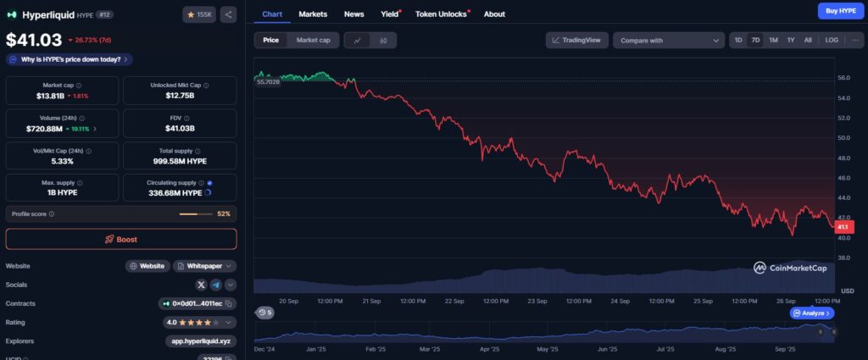Image resolution: width=868 pixels, height=360 pixels.
Task: Open the Compare with dropdown
Action: coord(667,40)
